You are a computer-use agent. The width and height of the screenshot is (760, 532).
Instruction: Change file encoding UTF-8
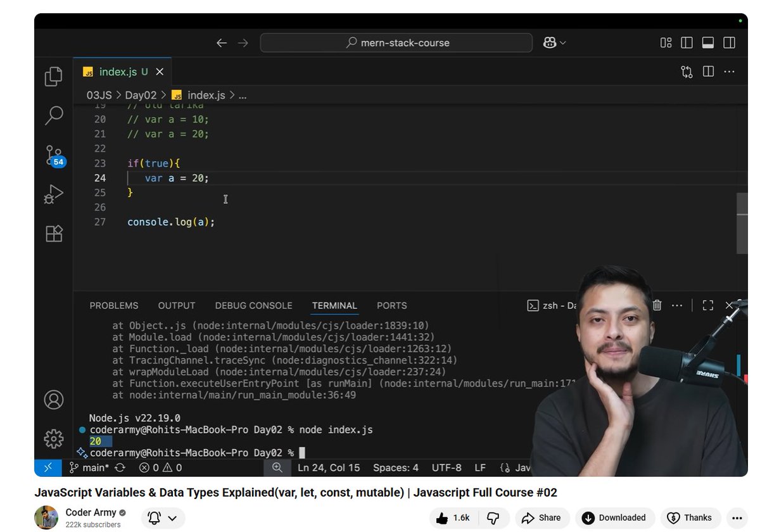pos(446,467)
